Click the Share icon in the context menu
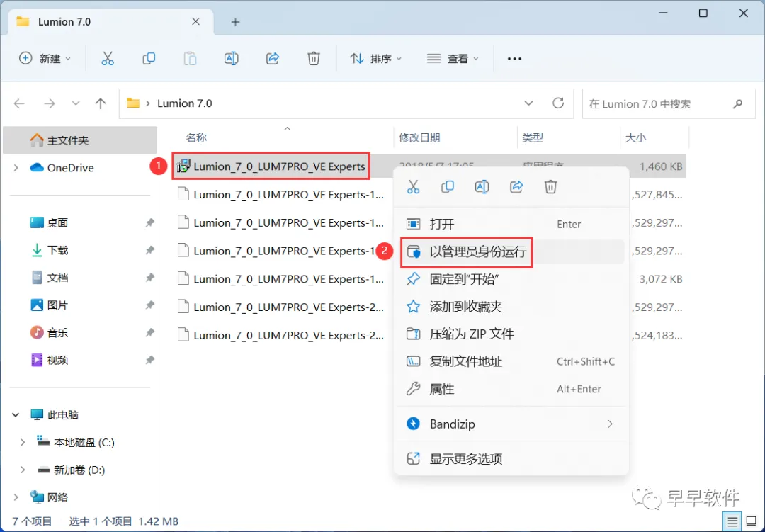This screenshot has width=765, height=532. pos(516,186)
